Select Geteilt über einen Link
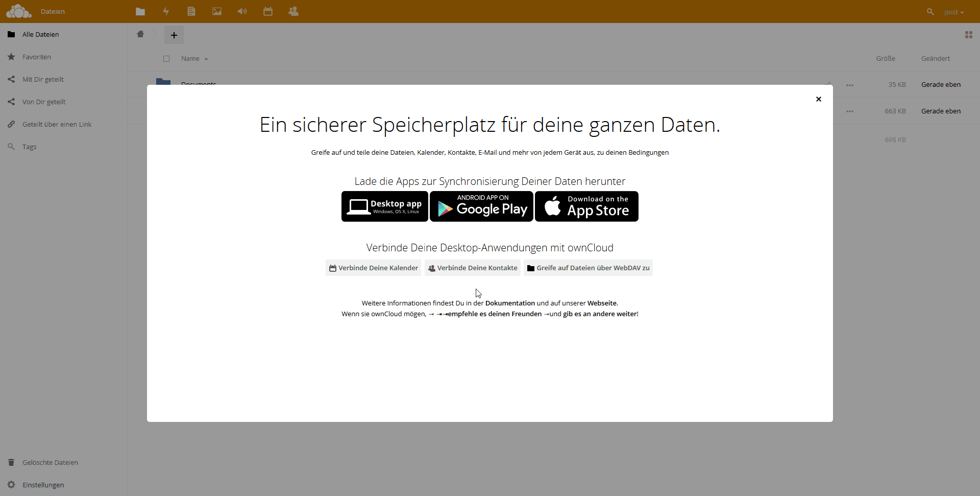The image size is (980, 496). click(x=63, y=124)
